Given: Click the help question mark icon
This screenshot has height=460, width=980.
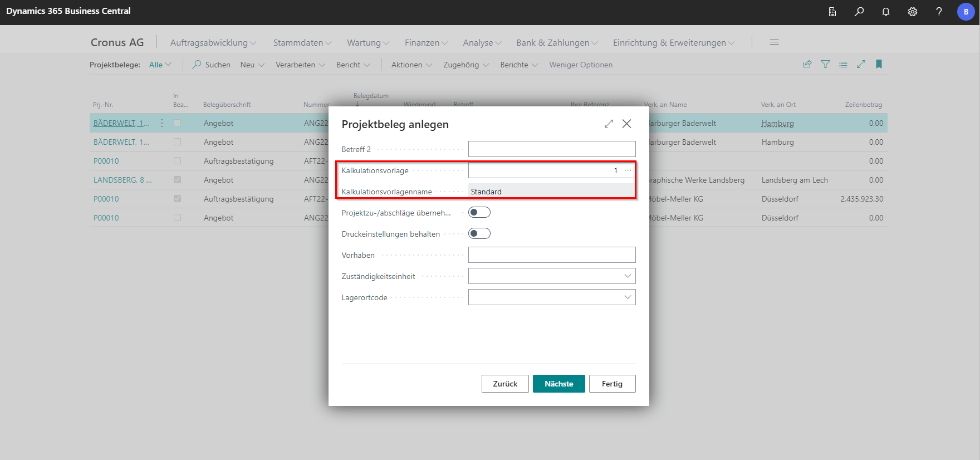Looking at the screenshot, I should tap(939, 12).
